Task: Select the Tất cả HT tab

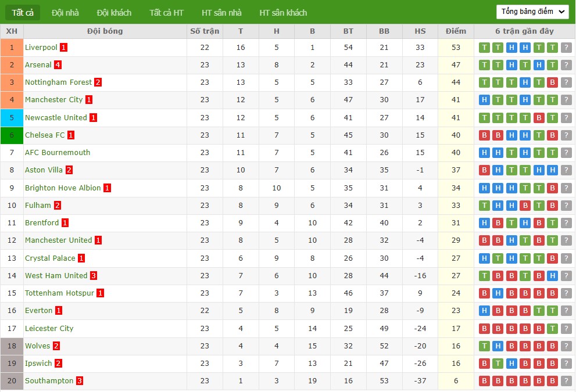Action: pyautogui.click(x=166, y=12)
